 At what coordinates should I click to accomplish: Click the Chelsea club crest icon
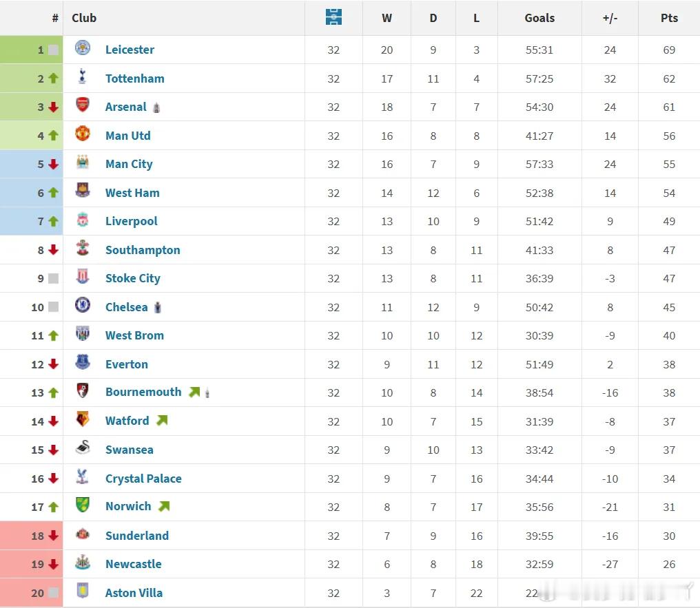coord(83,306)
